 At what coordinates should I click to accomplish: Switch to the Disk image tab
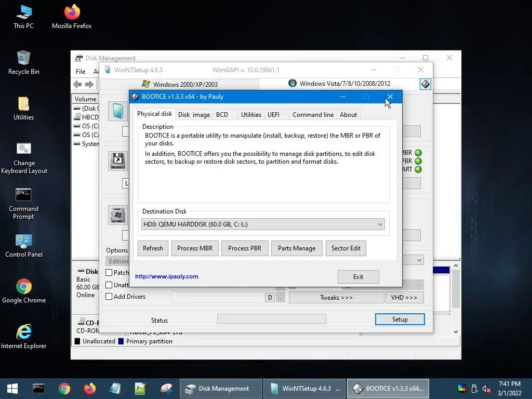(x=194, y=115)
